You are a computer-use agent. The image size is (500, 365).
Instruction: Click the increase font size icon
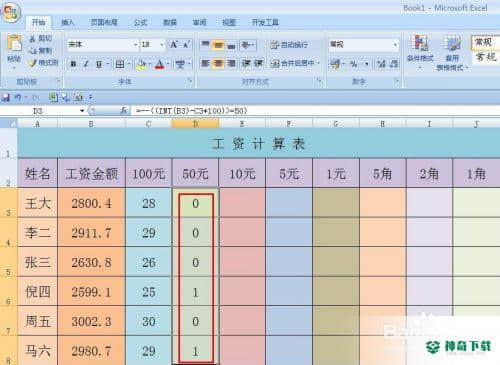tap(174, 44)
